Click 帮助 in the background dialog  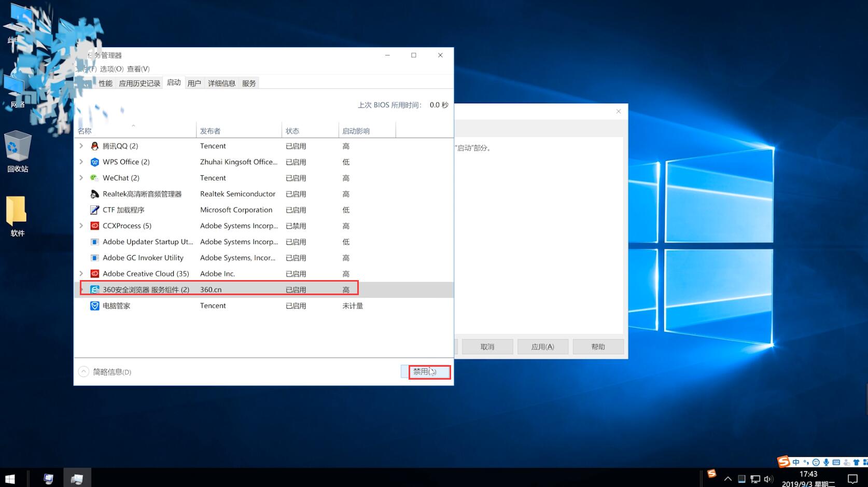[x=598, y=347]
